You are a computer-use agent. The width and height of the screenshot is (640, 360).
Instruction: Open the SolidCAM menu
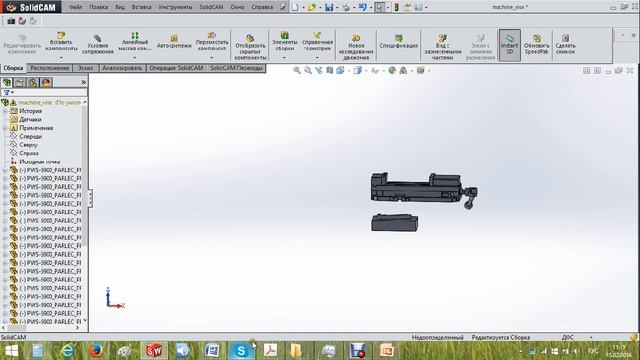coord(211,7)
